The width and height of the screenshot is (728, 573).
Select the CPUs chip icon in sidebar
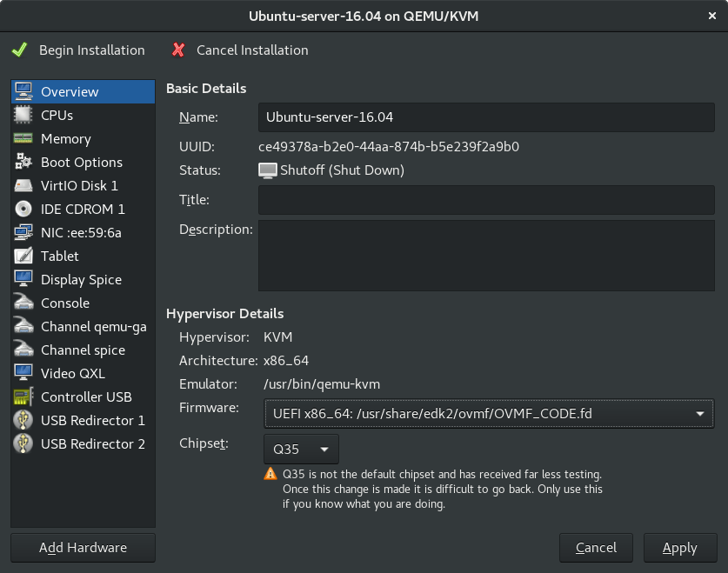pyautogui.click(x=24, y=115)
